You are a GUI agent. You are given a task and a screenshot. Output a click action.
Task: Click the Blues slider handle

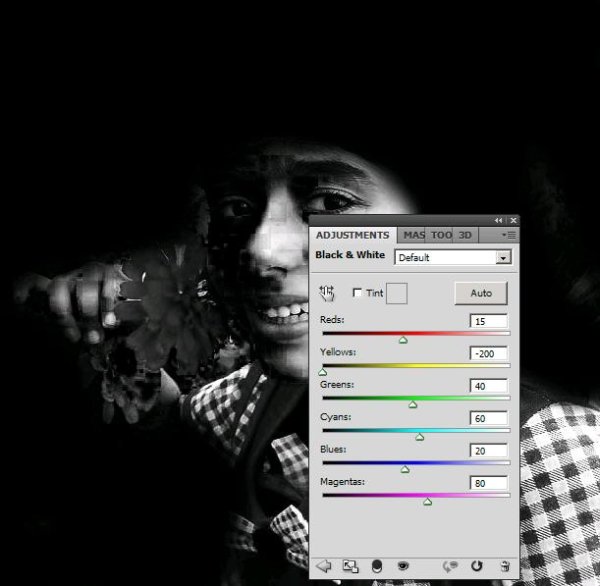[x=405, y=470]
